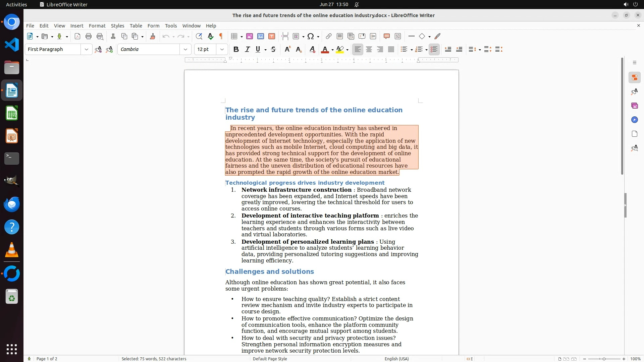Toggle formatting marks pilcrow button

[x=221, y=36]
